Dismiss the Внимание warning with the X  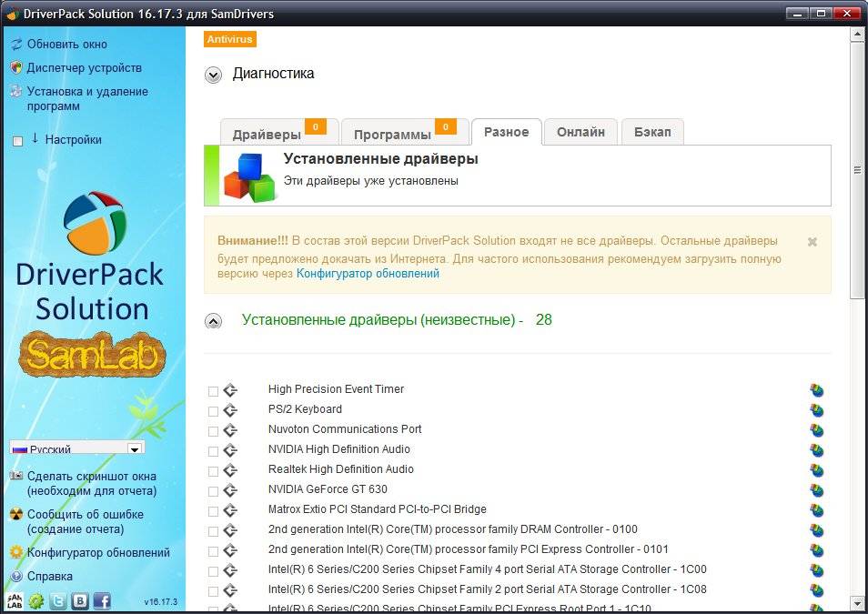812,242
